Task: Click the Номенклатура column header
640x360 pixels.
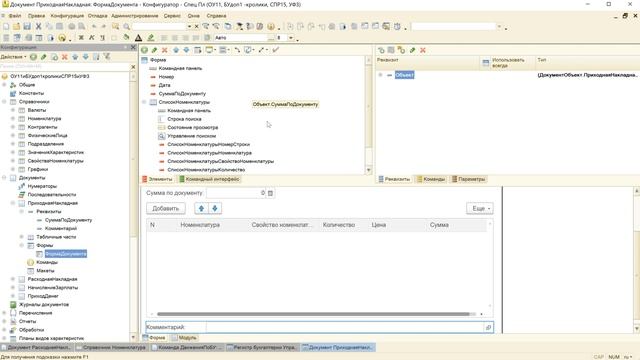Action: [x=200, y=225]
